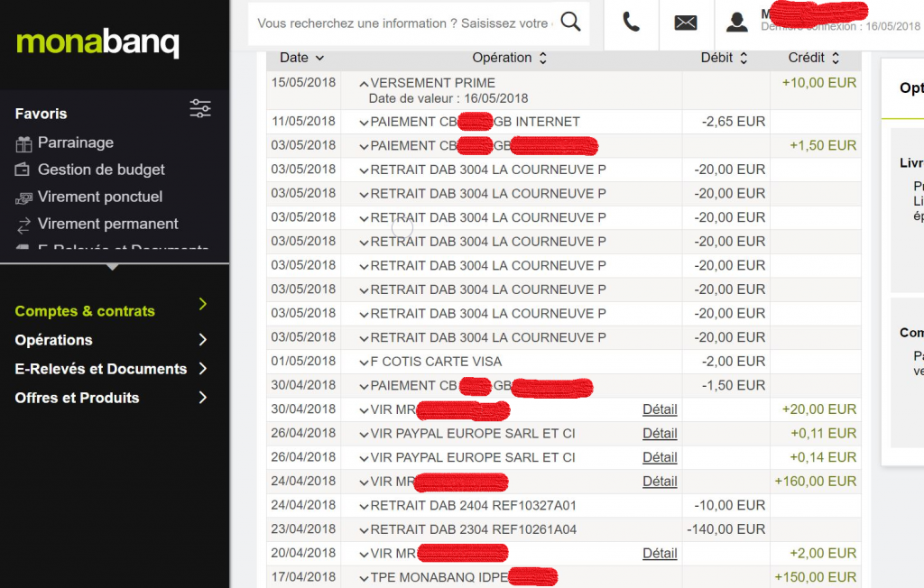This screenshot has width=924, height=588.
Task: Open the Favoris settings sliders icon
Action: pos(200,108)
